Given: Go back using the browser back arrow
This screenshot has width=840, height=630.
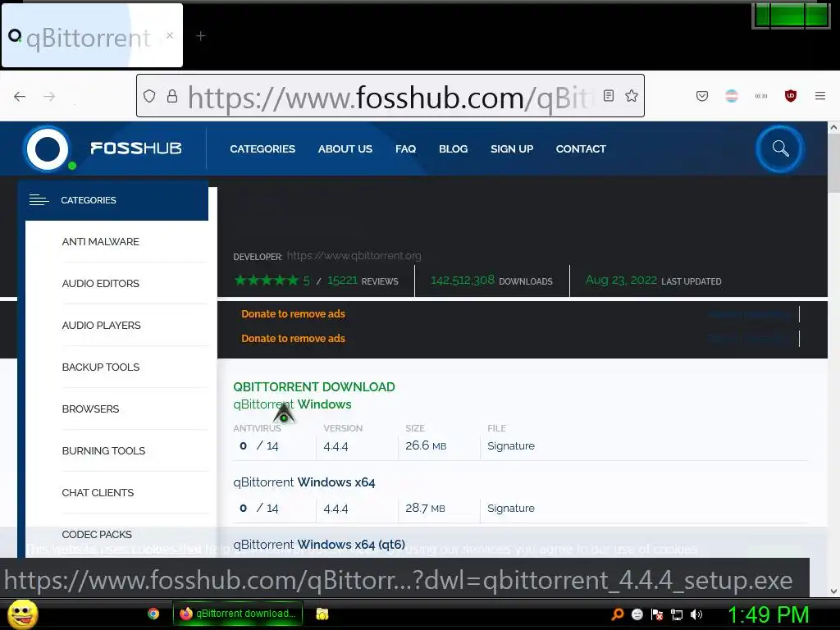Looking at the screenshot, I should (20, 97).
